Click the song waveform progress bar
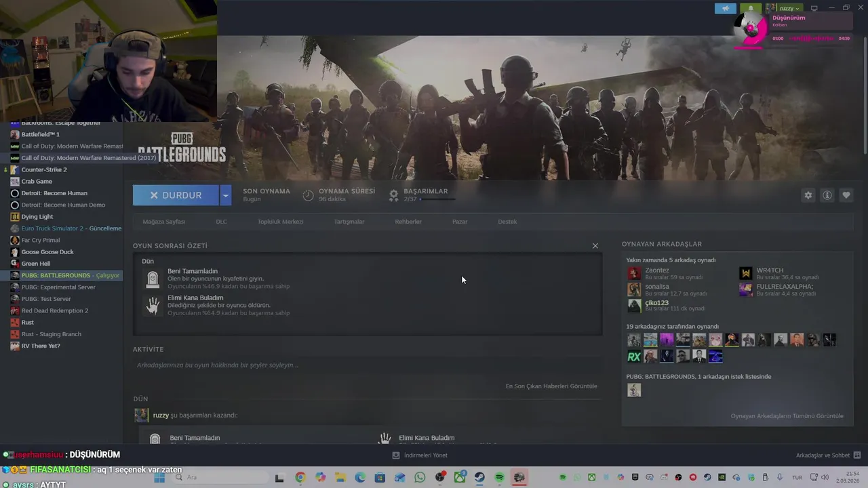Screen dimensions: 868x488 (x=810, y=39)
